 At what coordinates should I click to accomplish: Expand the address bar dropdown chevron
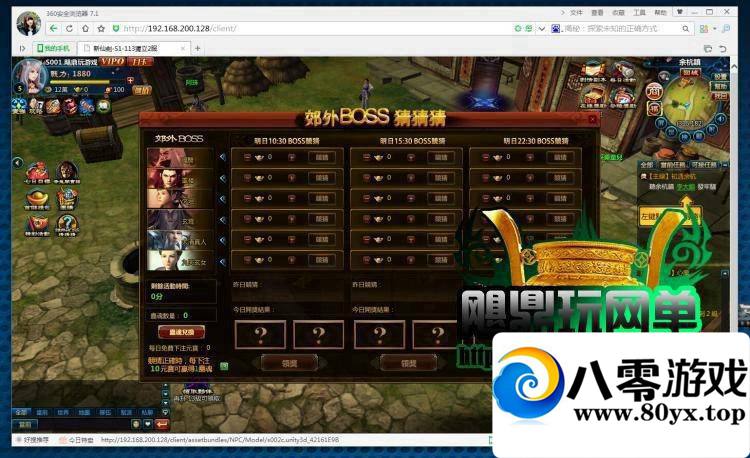pos(541,29)
